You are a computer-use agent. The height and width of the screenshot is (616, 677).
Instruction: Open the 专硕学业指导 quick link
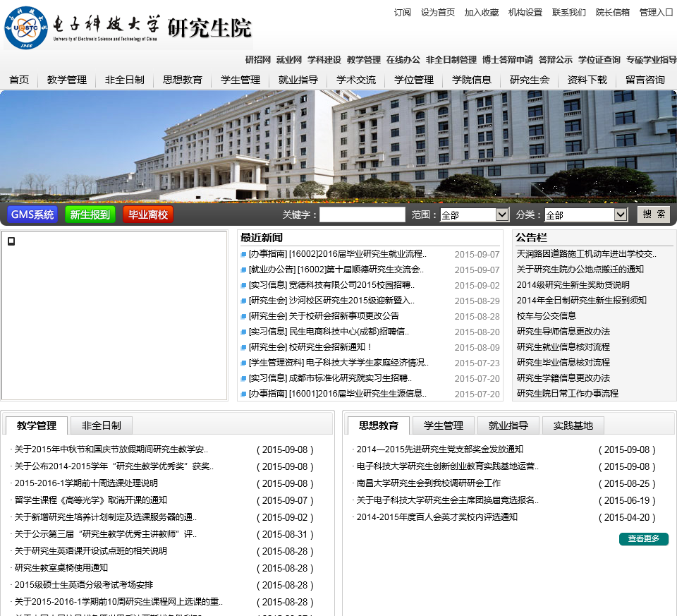tap(652, 59)
